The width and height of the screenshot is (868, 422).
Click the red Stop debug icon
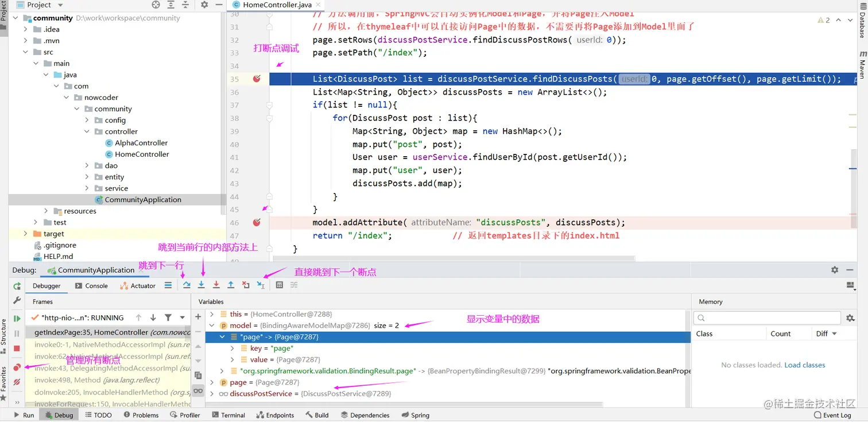[17, 349]
